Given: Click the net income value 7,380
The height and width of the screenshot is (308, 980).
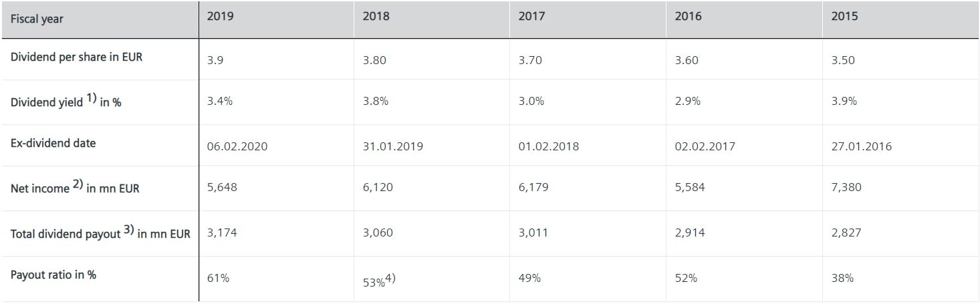Looking at the screenshot, I should pyautogui.click(x=846, y=187).
